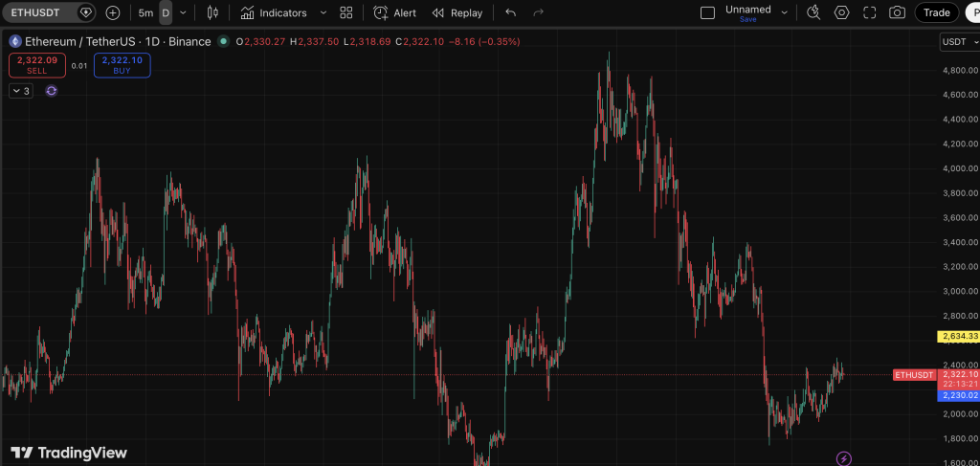This screenshot has width=980, height=466.
Task: Click the red SELL 2,322.09 button
Action: coord(37,65)
